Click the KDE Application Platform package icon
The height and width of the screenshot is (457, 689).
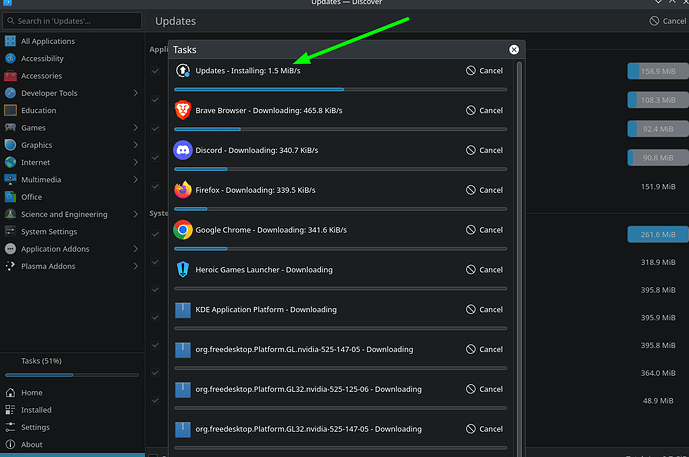pos(183,310)
